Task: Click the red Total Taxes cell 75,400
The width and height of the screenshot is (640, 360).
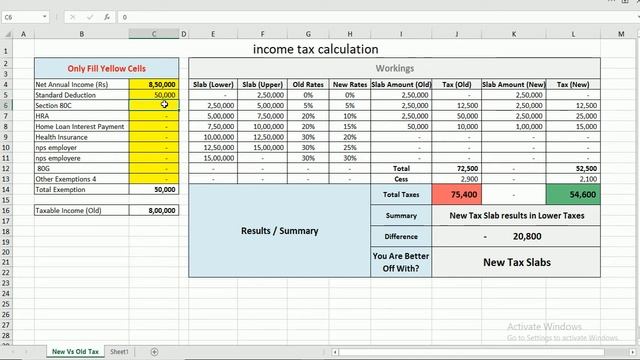Action: coord(456,194)
